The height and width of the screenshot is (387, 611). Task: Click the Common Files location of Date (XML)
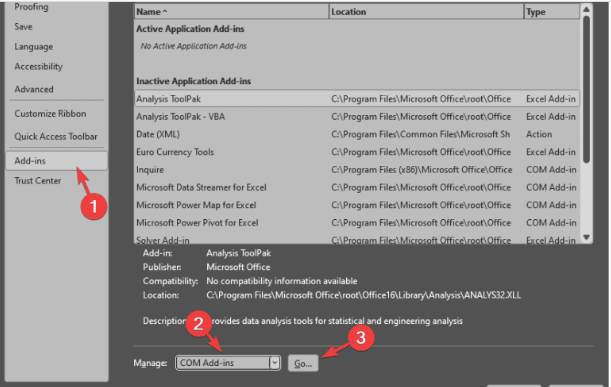(420, 134)
